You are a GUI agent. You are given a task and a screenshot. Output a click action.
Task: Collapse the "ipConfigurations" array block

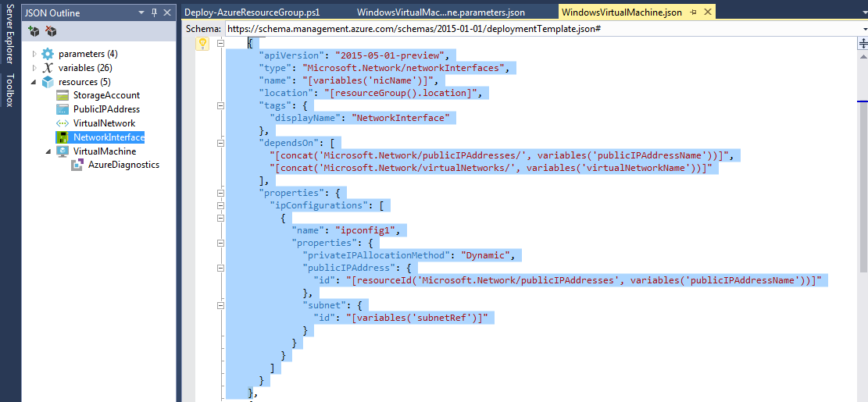coord(220,205)
